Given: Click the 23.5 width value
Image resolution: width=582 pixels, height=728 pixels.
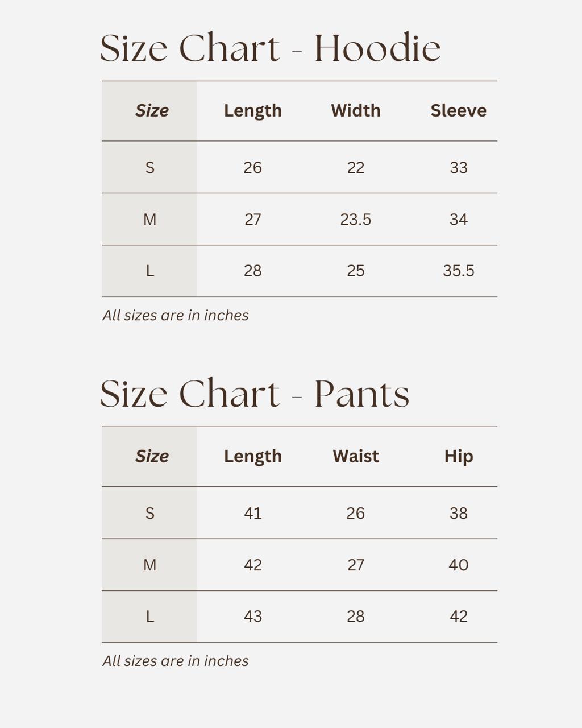Looking at the screenshot, I should point(356,220).
